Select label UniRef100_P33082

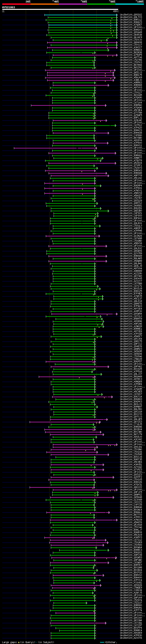(x=131, y=583)
